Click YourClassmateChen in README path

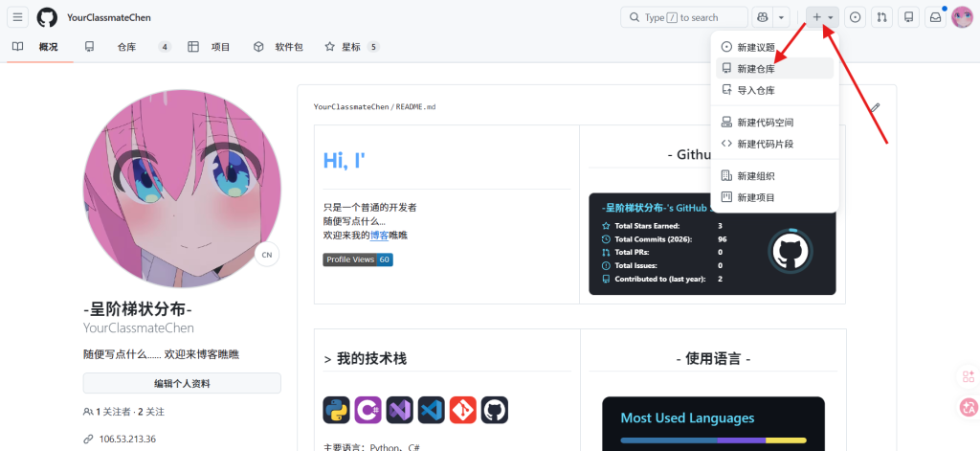351,107
